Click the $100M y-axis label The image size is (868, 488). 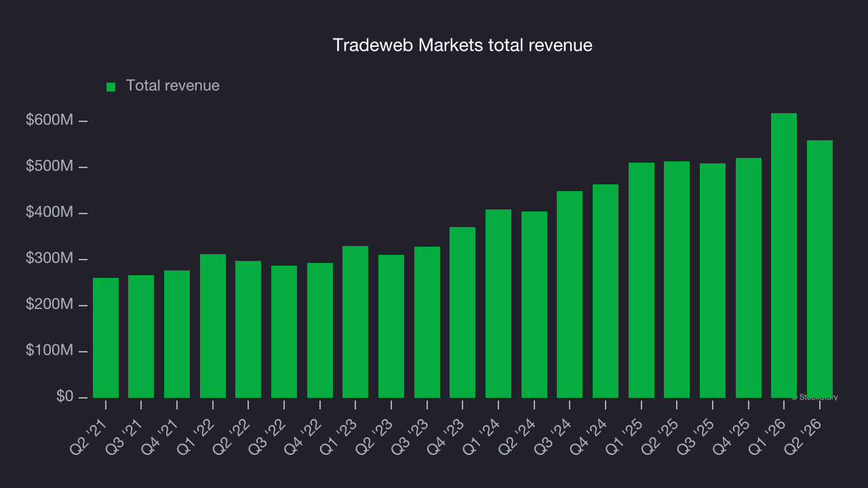50,350
